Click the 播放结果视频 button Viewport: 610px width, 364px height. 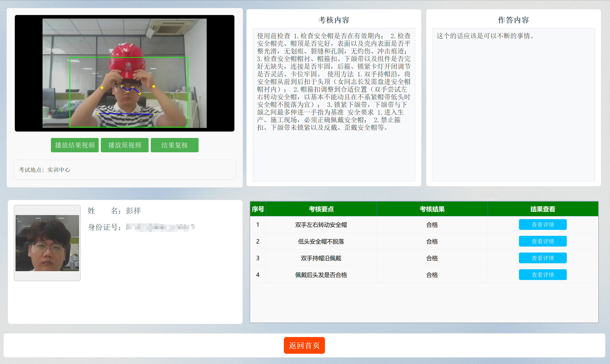75,145
